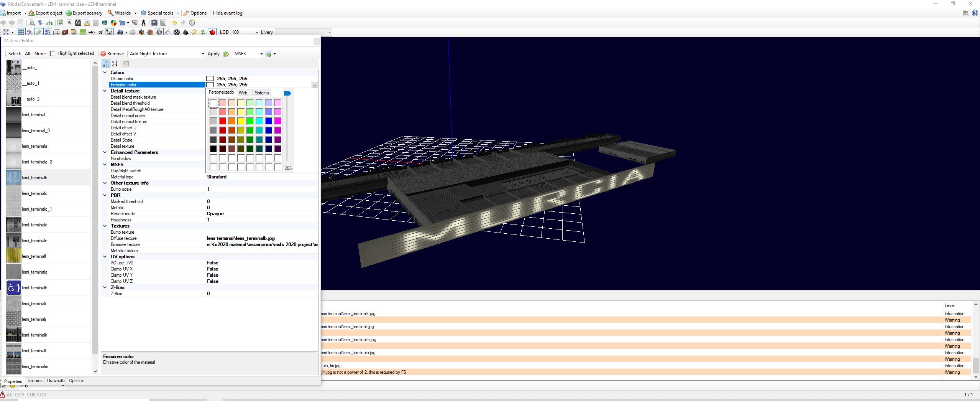Click the blue grid icon in the view toolbar
Viewport: 980px width, 401px height.
[21, 32]
